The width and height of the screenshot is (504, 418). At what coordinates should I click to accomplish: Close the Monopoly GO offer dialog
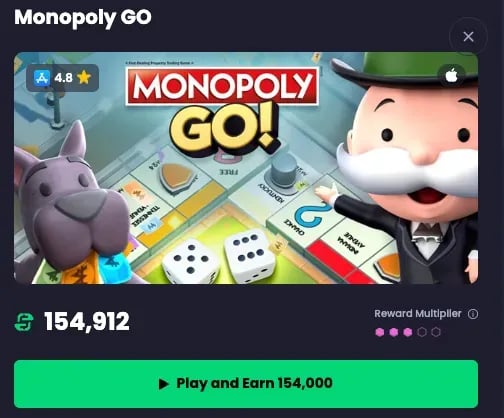468,36
